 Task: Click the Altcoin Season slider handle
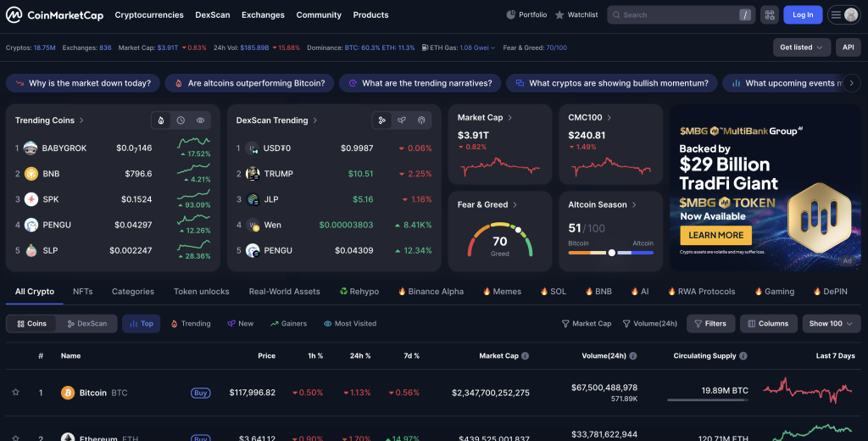[612, 253]
